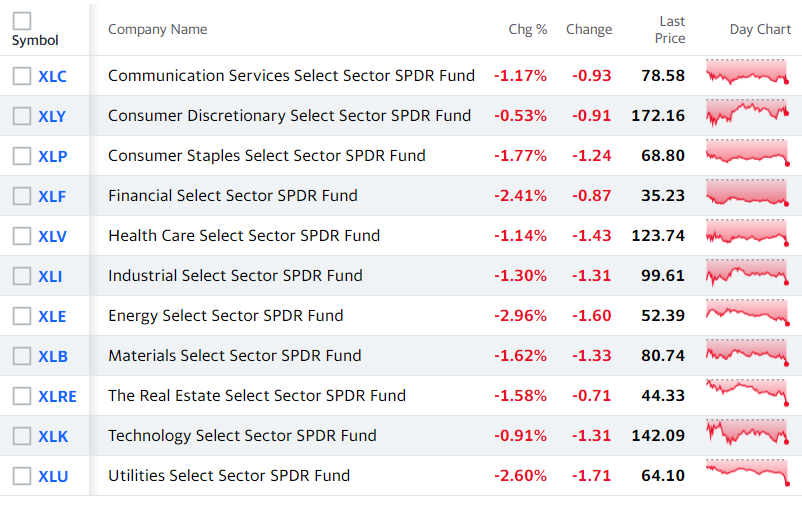The width and height of the screenshot is (802, 508).
Task: Check the select-all checkbox above Symbol
Action: tap(22, 21)
